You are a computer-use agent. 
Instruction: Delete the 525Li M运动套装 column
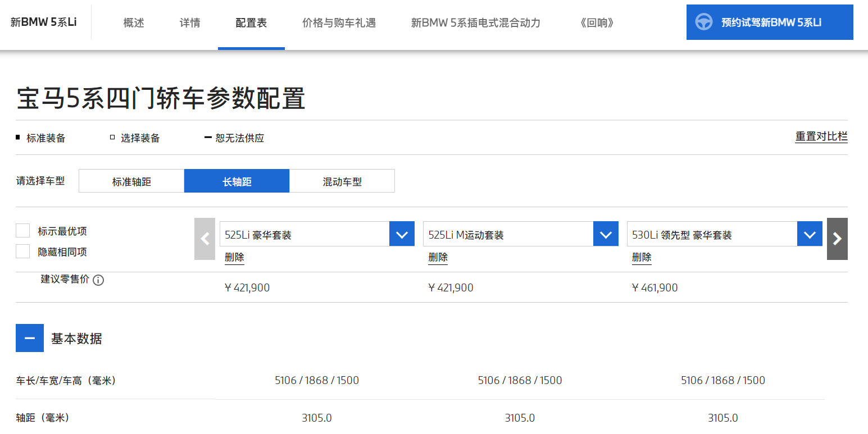[438, 257]
